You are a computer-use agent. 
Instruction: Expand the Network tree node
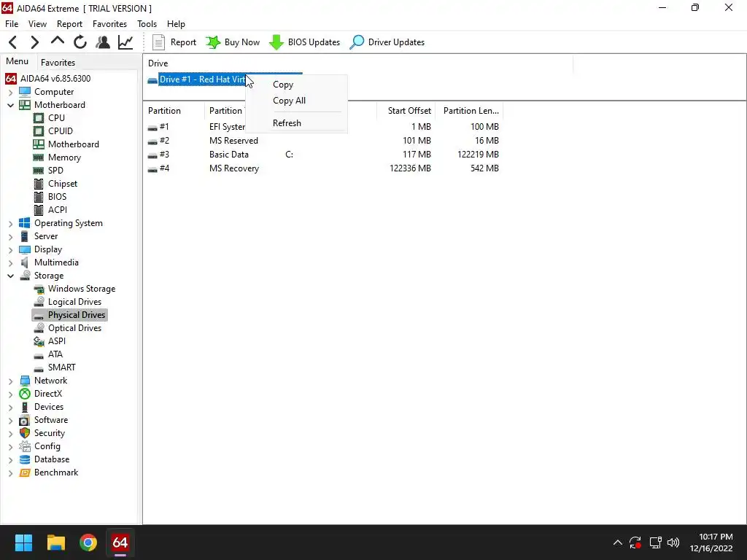(10, 381)
